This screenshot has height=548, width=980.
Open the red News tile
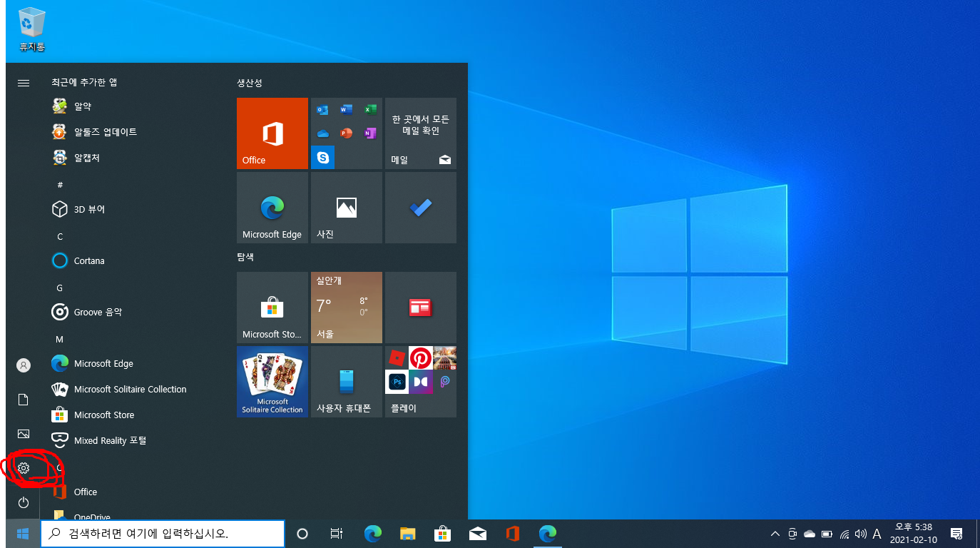click(x=421, y=308)
